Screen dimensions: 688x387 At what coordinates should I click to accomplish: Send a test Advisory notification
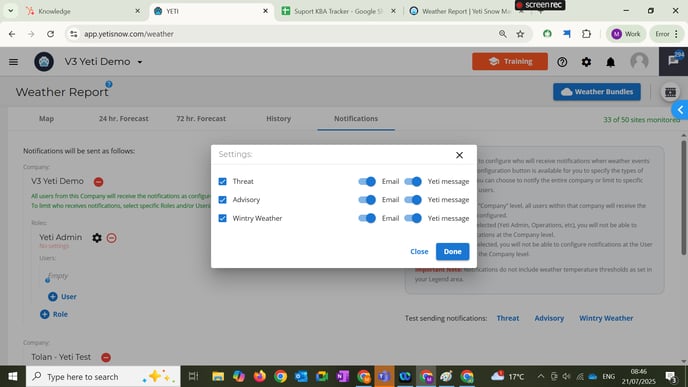(549, 318)
